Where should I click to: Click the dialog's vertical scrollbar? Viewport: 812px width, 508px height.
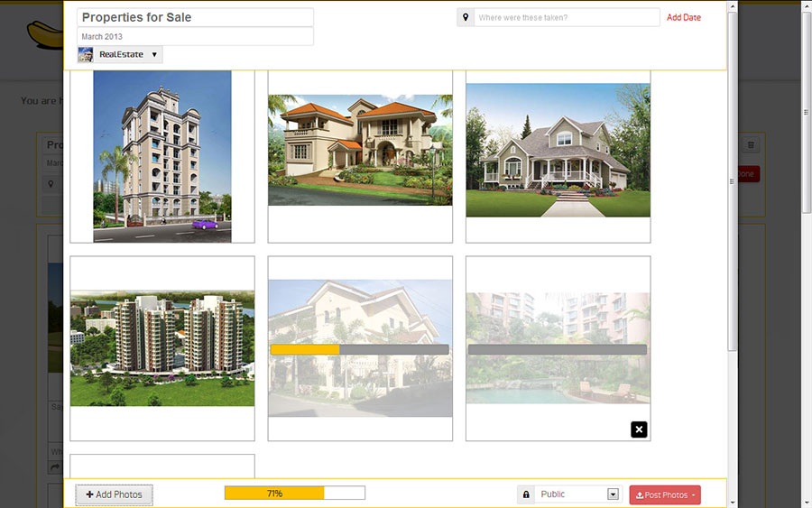click(733, 181)
